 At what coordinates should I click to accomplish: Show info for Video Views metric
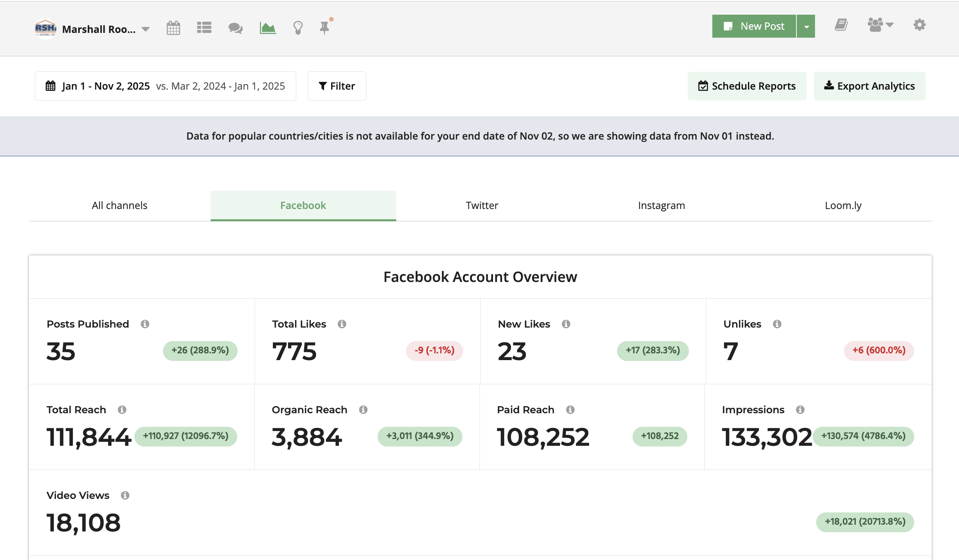point(125,495)
